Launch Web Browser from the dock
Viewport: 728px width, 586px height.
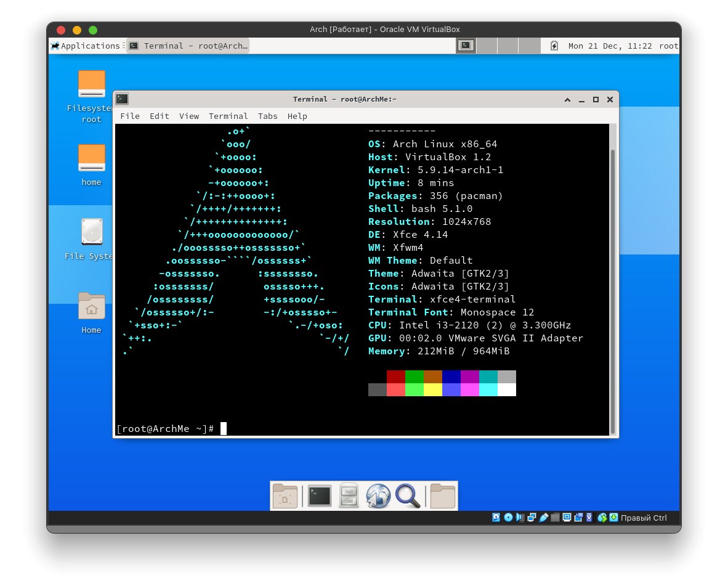[x=378, y=496]
